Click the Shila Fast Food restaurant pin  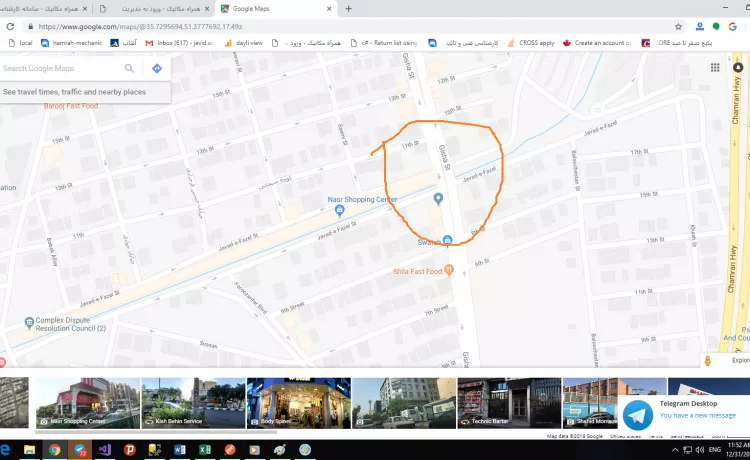pos(449,271)
